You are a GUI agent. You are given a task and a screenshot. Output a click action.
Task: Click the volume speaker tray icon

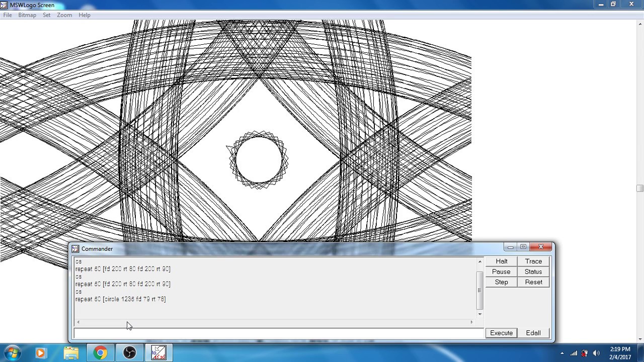(596, 353)
